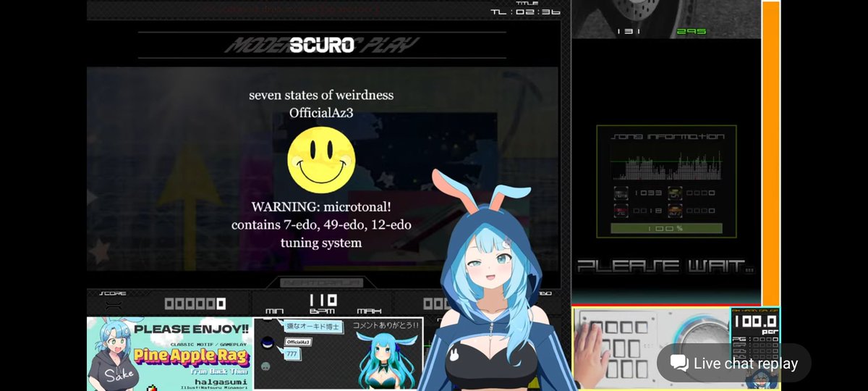Click the SCORE label
Screen dimensions: 868x391
coord(112,293)
